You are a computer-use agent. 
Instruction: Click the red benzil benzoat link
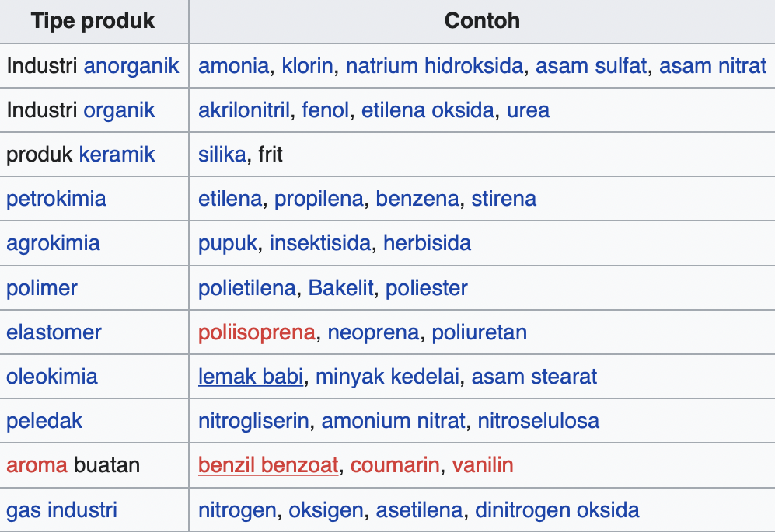(268, 465)
